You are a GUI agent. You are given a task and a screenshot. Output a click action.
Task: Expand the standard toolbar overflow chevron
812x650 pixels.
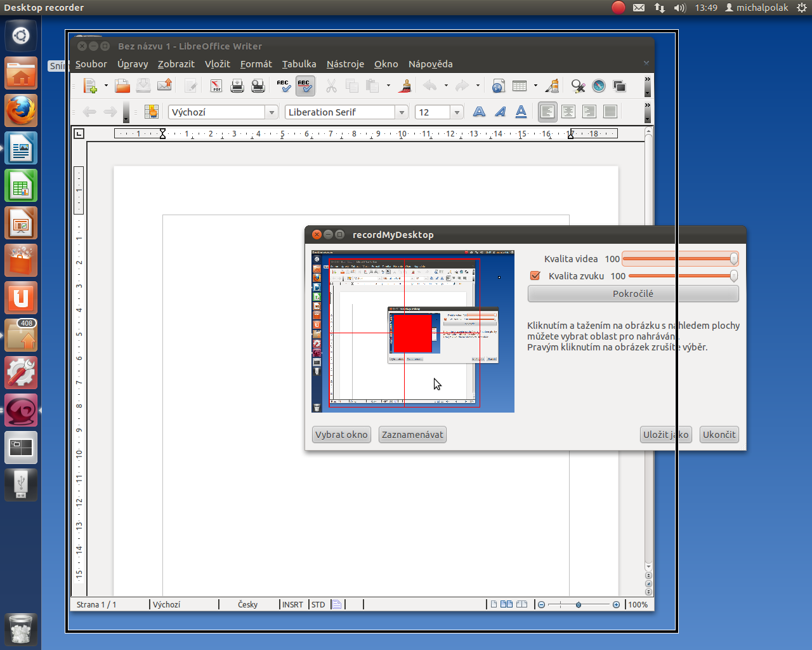click(647, 79)
